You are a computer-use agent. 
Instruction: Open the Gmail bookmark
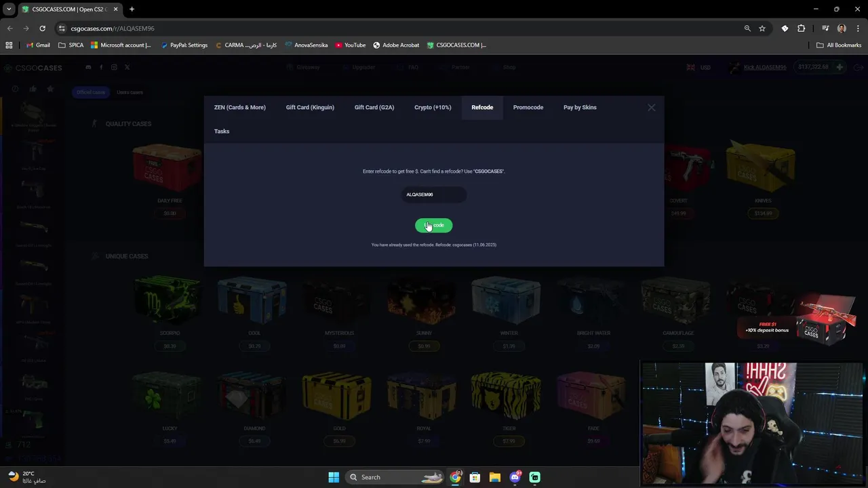point(38,45)
